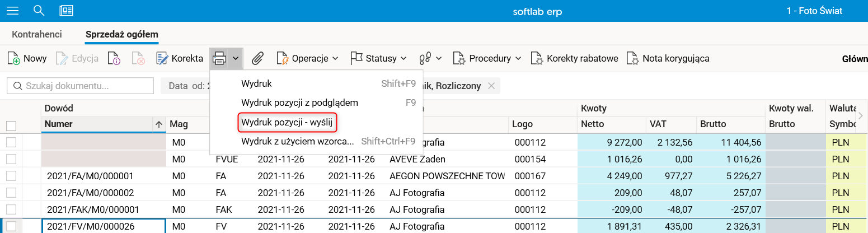
Task: Expand the Operacje dropdown
Action: (x=308, y=58)
